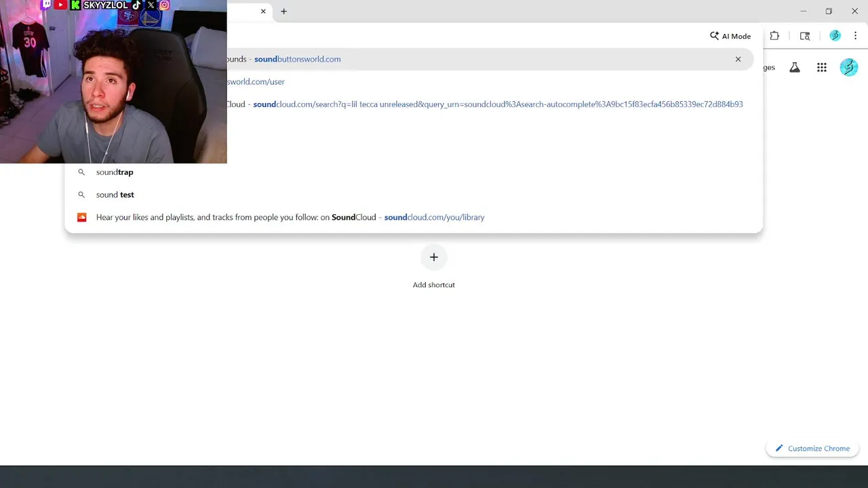
Task: Click the magnifier icon beside sound test
Action: tap(81, 195)
